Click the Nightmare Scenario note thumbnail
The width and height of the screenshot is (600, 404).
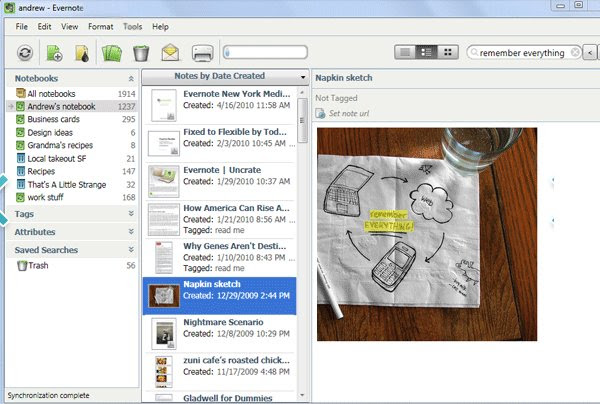[164, 334]
